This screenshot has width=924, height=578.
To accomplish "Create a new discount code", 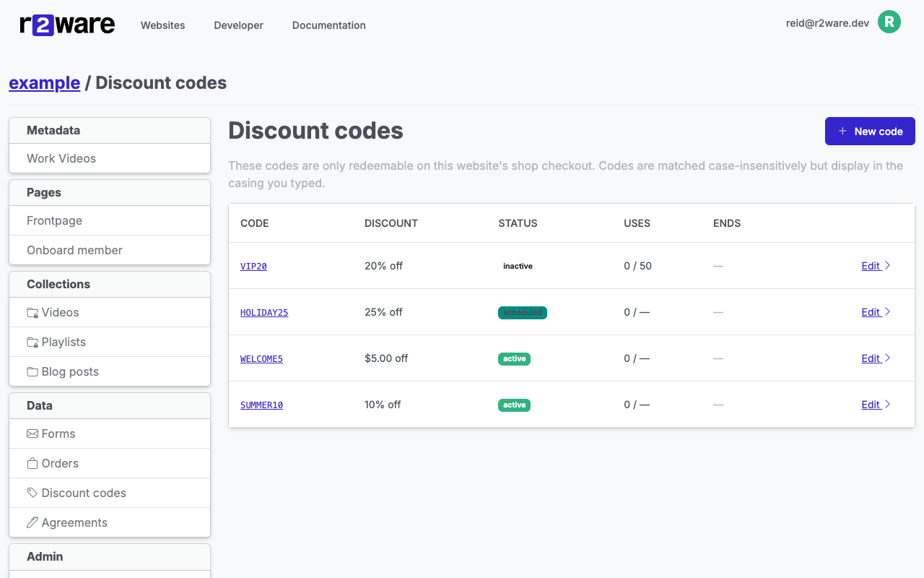I will tap(870, 131).
